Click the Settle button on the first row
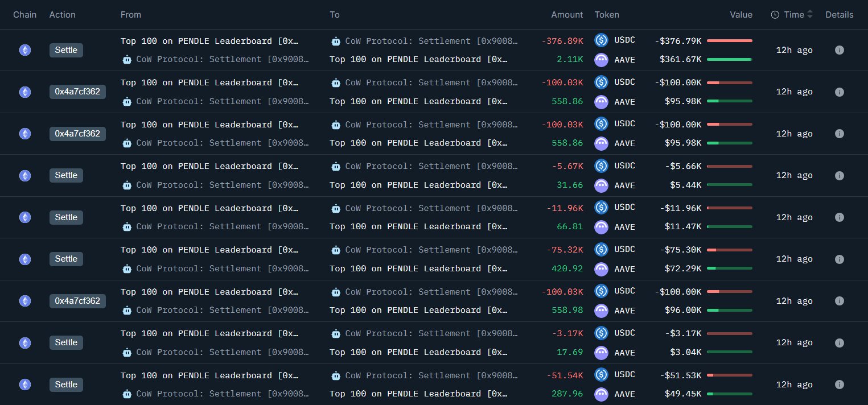 66,50
